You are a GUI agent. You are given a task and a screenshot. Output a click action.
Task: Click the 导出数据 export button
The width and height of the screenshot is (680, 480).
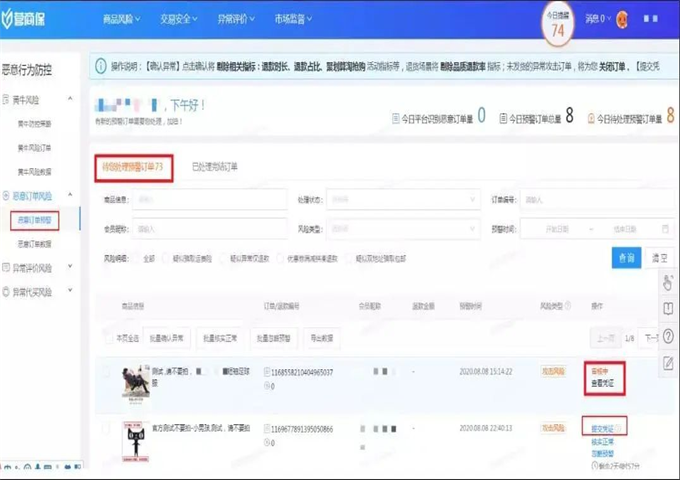(x=322, y=338)
